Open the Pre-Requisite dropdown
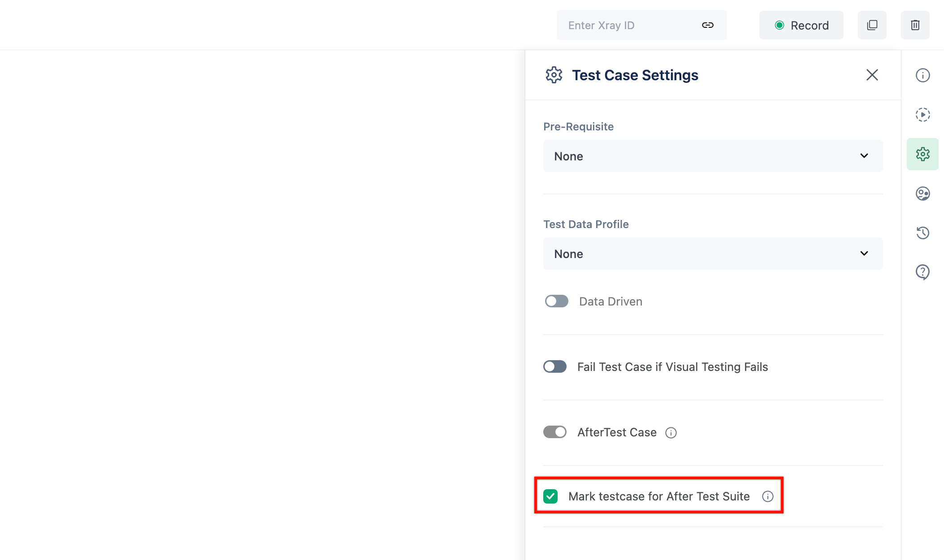Image resolution: width=944 pixels, height=560 pixels. click(x=713, y=156)
